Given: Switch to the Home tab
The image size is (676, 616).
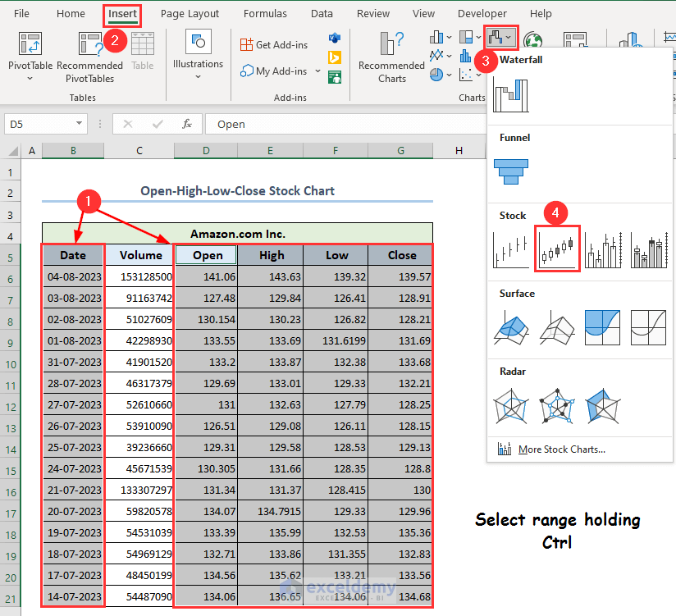Looking at the screenshot, I should point(71,14).
